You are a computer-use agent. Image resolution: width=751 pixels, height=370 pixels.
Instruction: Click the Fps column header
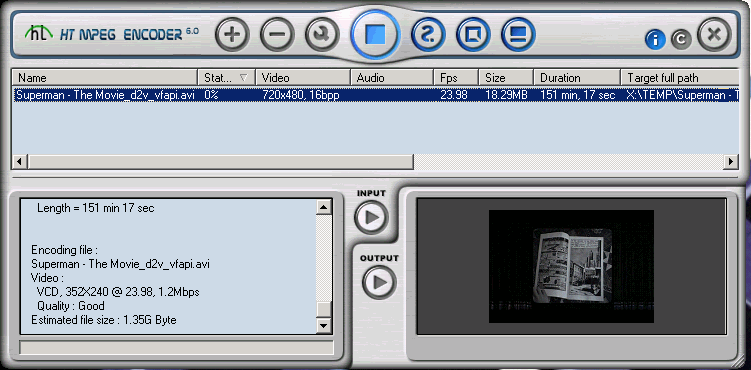click(x=456, y=78)
